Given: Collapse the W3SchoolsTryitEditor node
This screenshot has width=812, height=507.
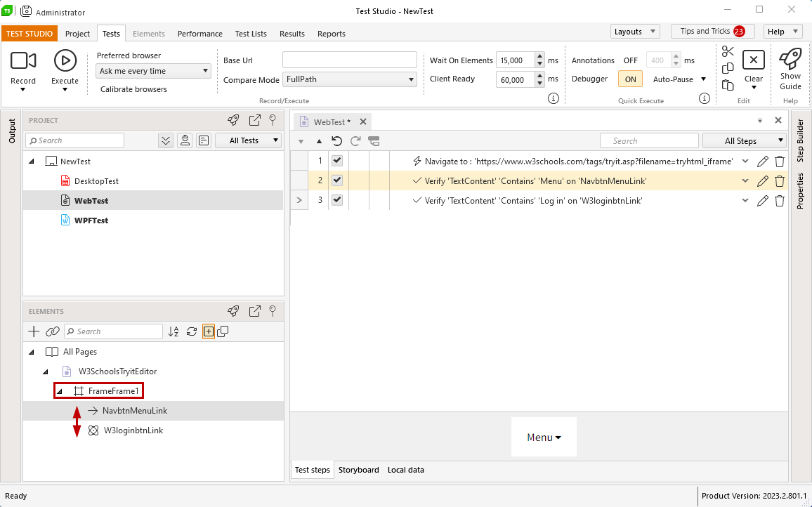Looking at the screenshot, I should point(46,371).
